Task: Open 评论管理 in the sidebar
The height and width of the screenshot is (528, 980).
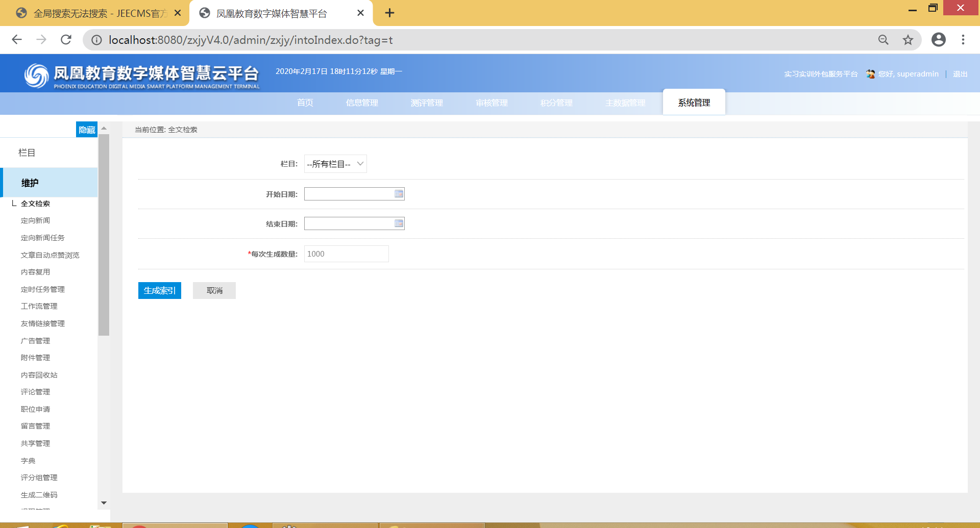Action: [35, 392]
